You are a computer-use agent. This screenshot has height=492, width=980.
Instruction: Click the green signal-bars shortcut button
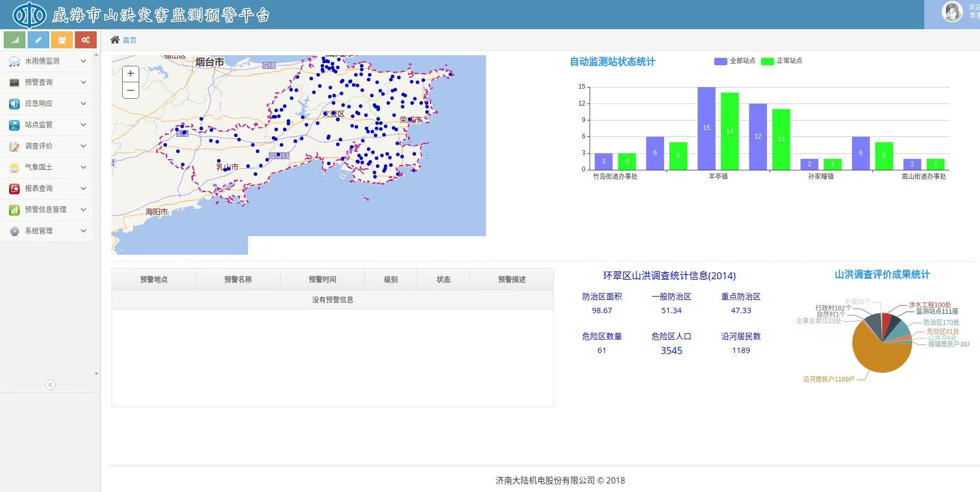15,40
